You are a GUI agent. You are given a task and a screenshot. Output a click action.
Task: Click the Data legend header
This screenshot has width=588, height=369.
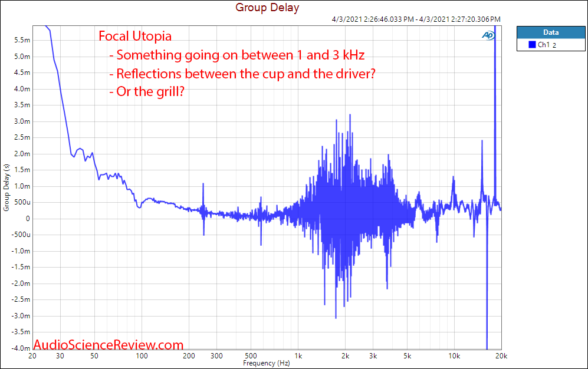click(x=550, y=32)
